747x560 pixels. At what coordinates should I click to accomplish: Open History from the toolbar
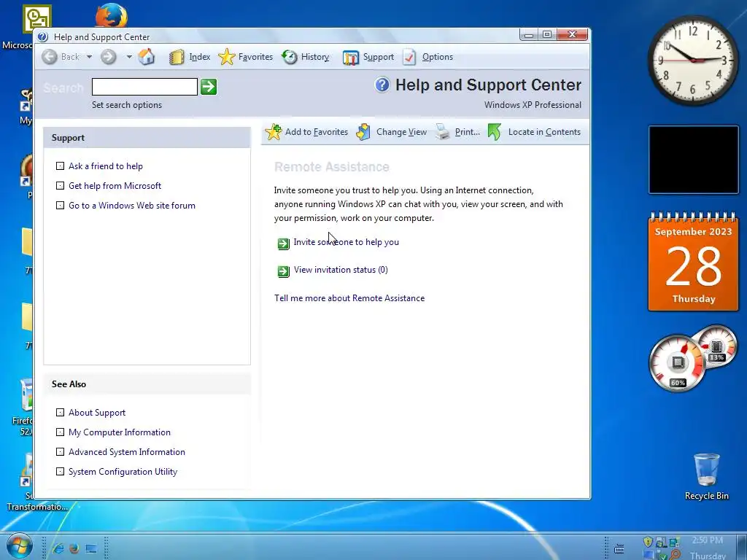(315, 57)
